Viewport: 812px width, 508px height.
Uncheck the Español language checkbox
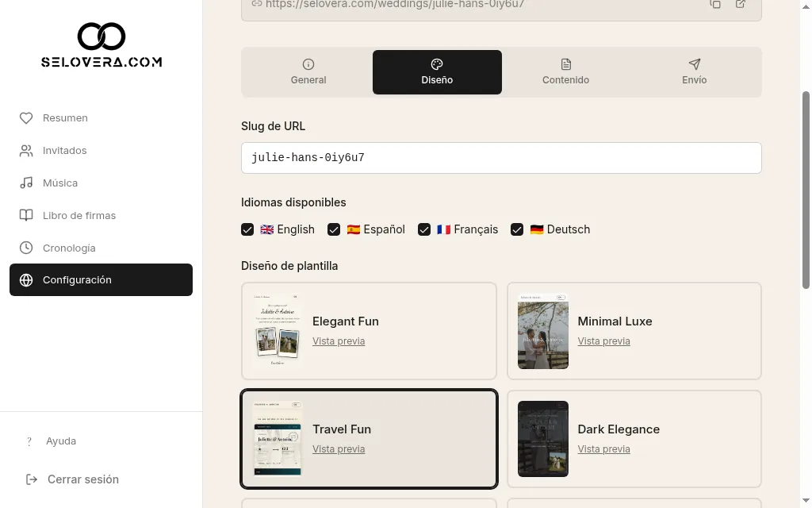(x=334, y=229)
